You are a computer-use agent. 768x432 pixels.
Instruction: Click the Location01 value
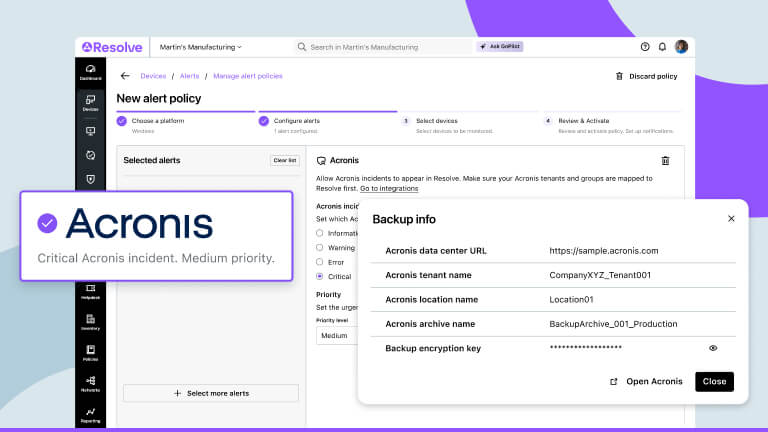pos(571,300)
